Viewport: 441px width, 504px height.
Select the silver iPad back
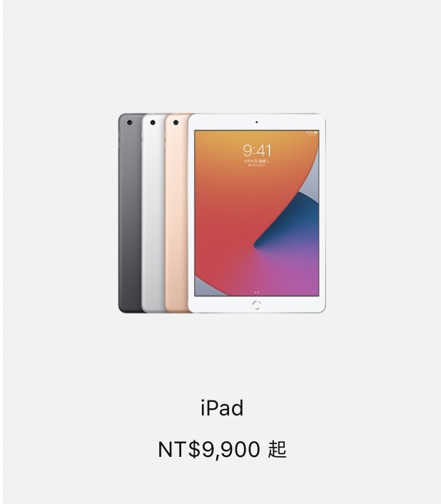(x=153, y=213)
